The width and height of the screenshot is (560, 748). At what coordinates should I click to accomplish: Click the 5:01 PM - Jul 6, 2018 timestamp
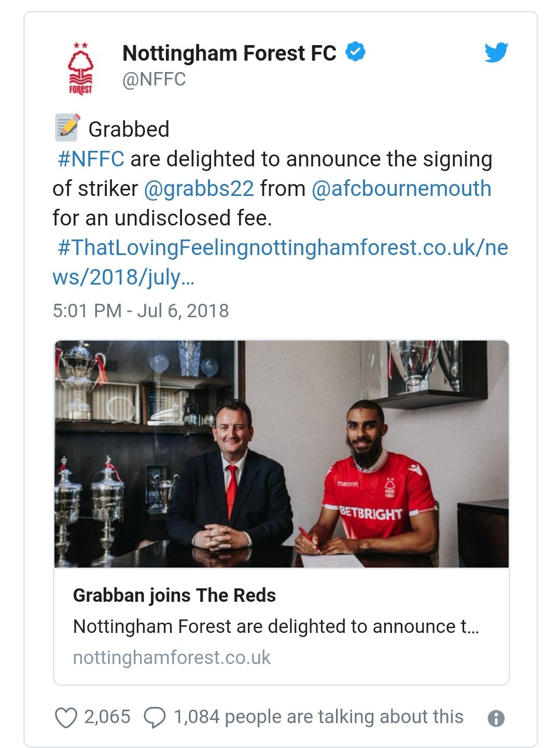141,311
